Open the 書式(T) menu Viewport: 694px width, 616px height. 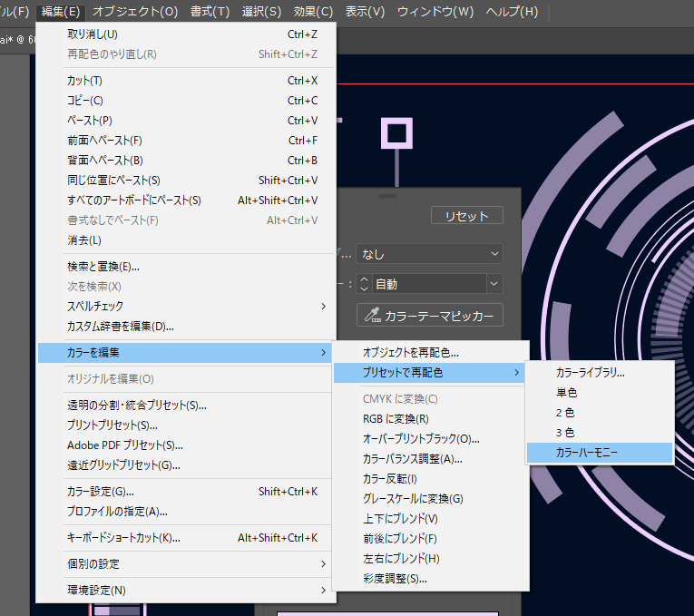tap(210, 11)
